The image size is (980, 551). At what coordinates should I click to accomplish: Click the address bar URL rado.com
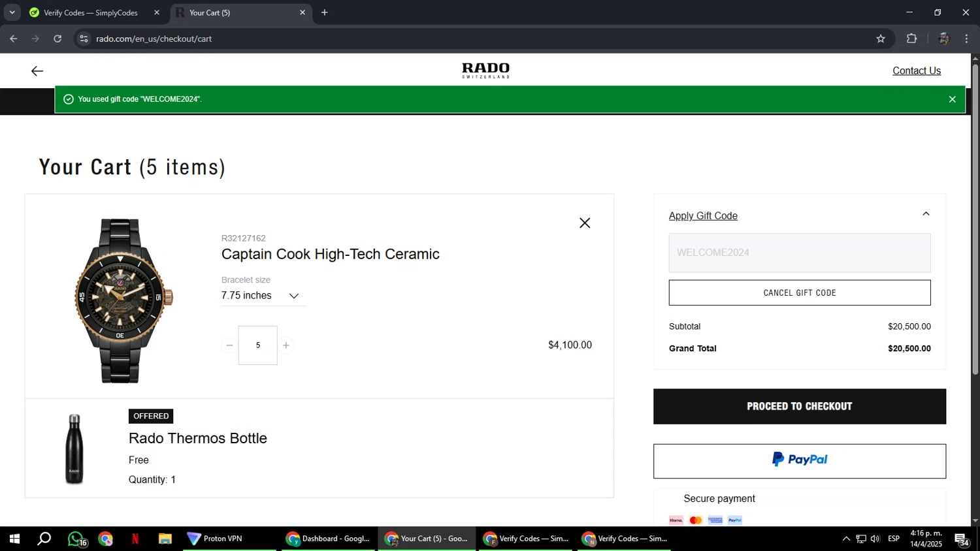(x=154, y=39)
